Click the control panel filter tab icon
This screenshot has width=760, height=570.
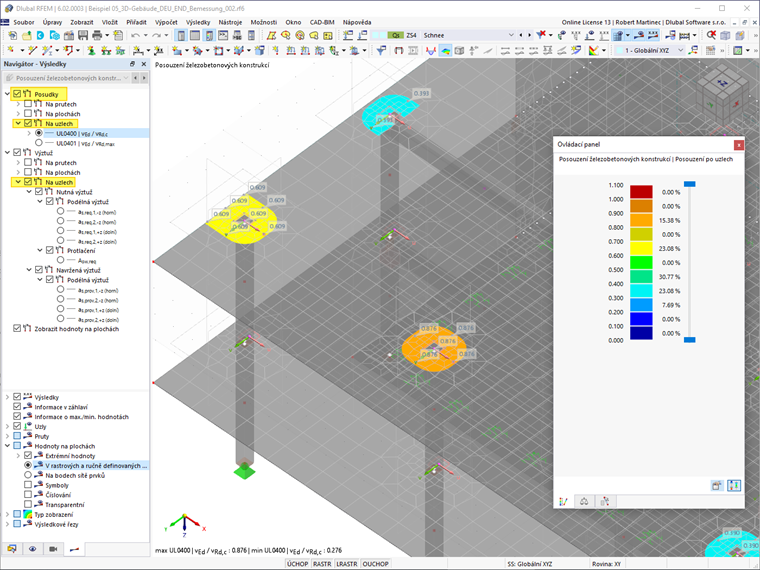click(605, 502)
